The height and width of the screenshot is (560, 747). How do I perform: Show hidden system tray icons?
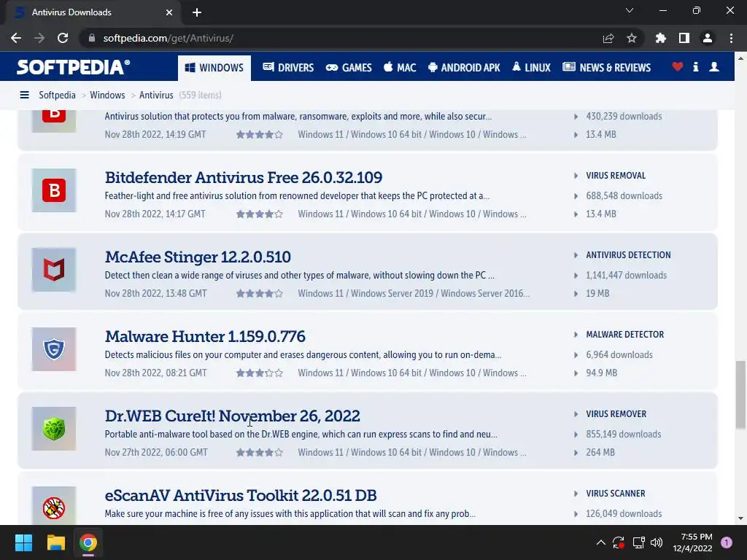point(601,542)
